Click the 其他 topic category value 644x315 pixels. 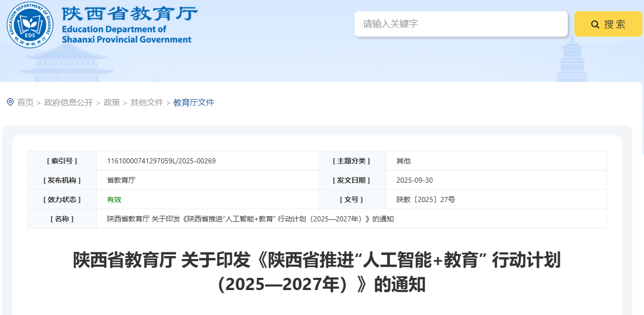(x=403, y=161)
